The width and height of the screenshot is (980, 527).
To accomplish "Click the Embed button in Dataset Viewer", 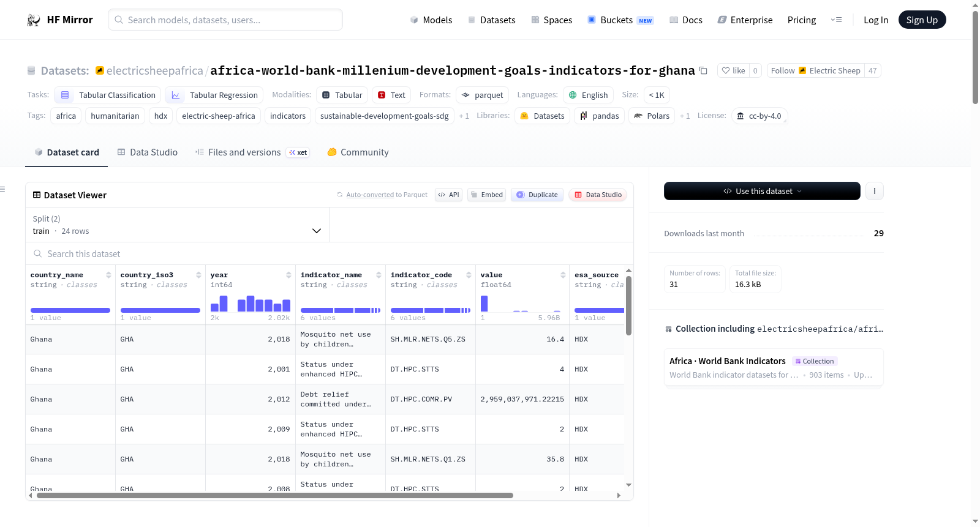I will click(486, 195).
